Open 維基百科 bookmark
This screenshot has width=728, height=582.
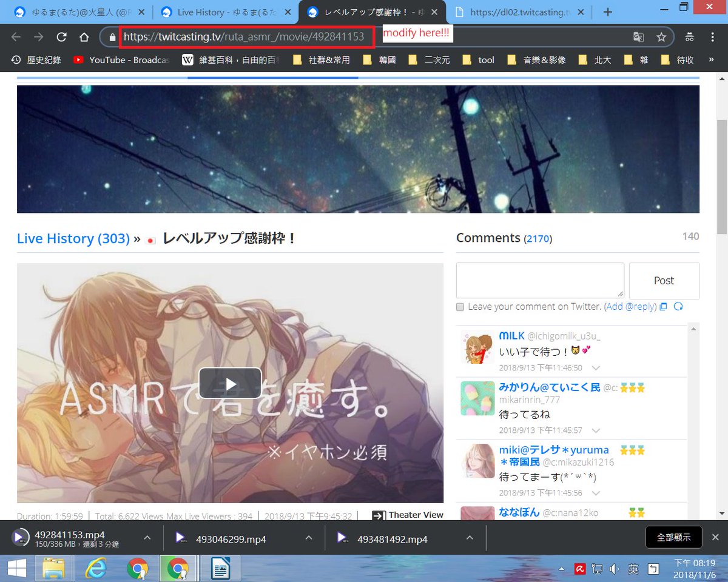[x=231, y=60]
